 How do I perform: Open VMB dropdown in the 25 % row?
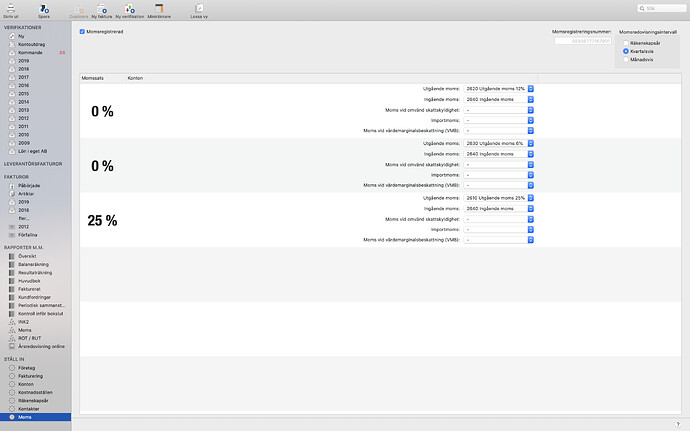[499, 240]
